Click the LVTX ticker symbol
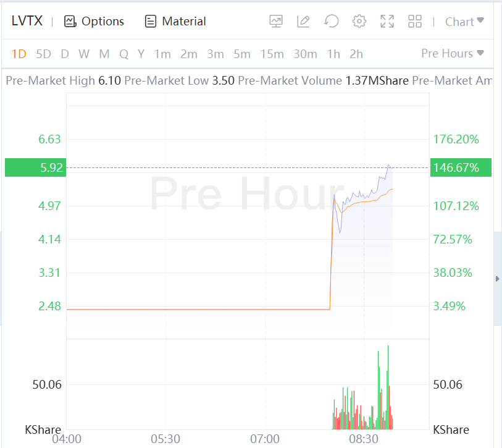The image size is (502, 448). coord(27,21)
